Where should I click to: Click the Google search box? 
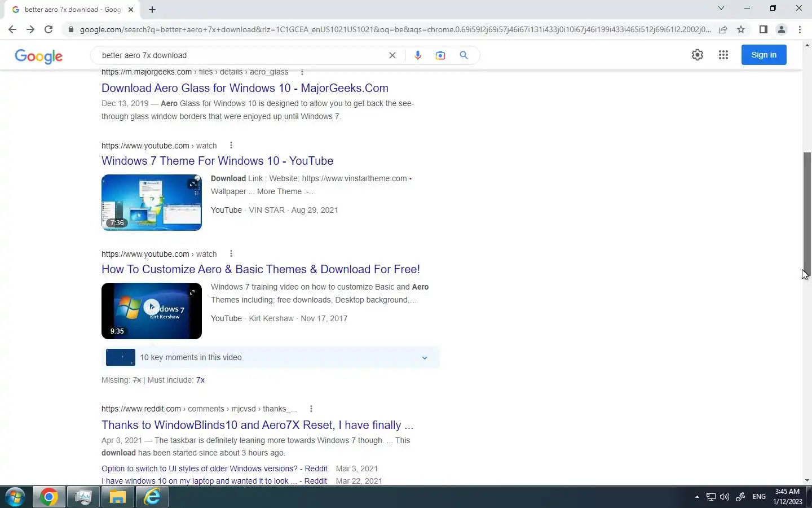coord(242,55)
